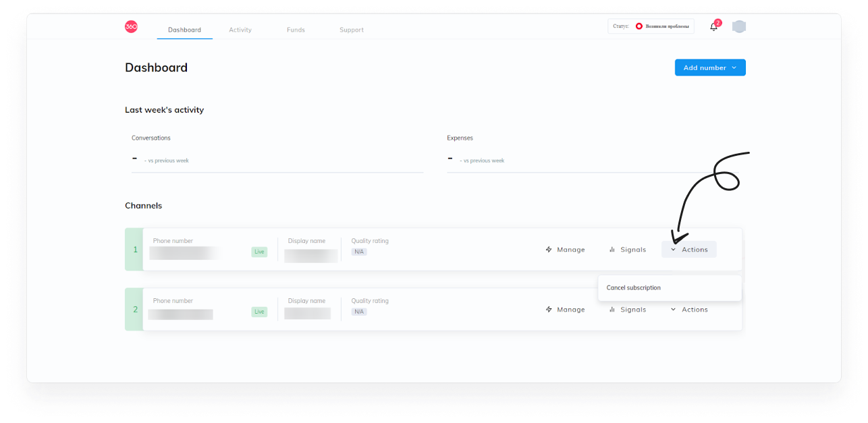Click channel 2's Display name label
This screenshot has width=868, height=423.
coord(306,301)
